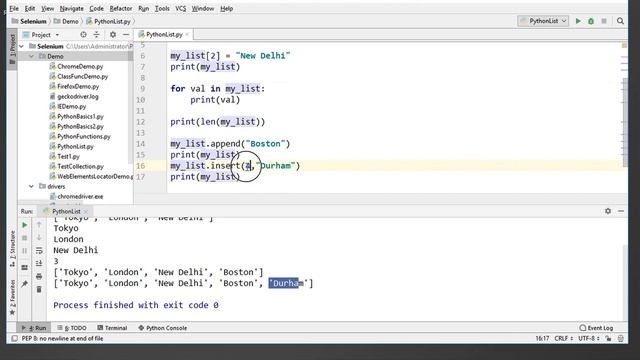Open the Run menu
This screenshot has height=360, width=640.
coord(143,8)
